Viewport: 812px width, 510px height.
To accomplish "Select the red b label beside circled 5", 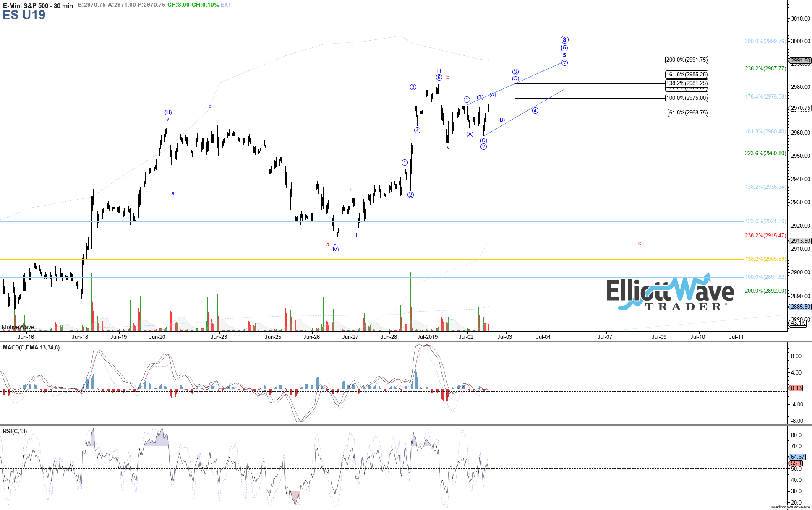I will (x=448, y=77).
